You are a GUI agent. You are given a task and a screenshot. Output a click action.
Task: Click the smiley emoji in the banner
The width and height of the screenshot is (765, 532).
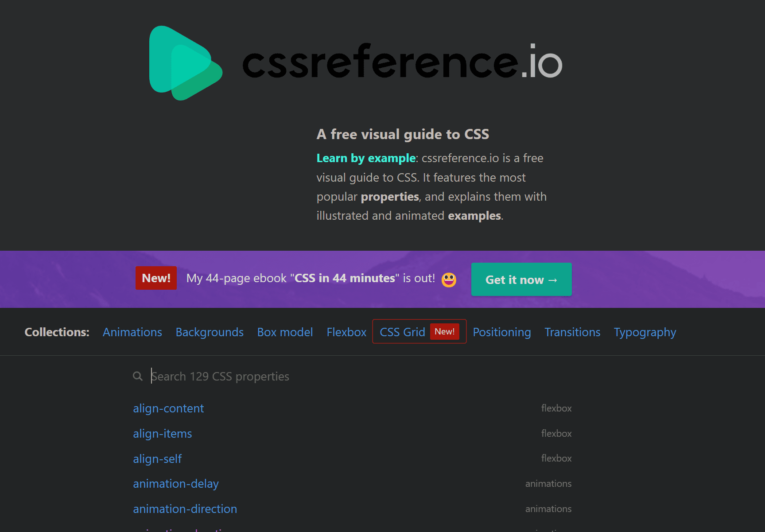[x=449, y=280]
